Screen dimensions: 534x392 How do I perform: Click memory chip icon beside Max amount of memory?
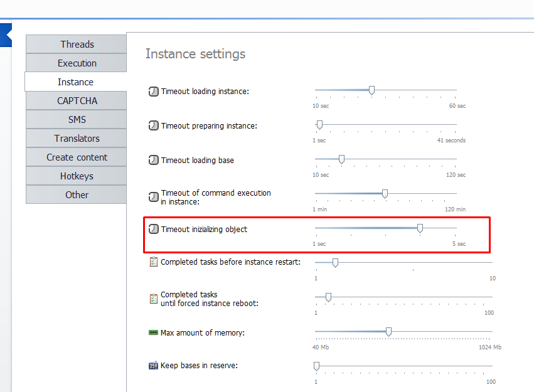153,332
